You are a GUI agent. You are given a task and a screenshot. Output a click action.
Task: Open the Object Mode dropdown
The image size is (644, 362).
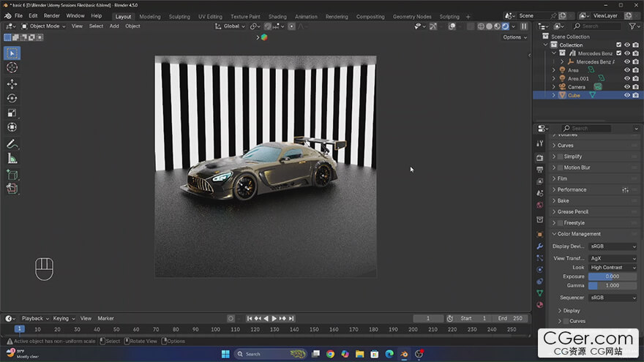pyautogui.click(x=43, y=26)
